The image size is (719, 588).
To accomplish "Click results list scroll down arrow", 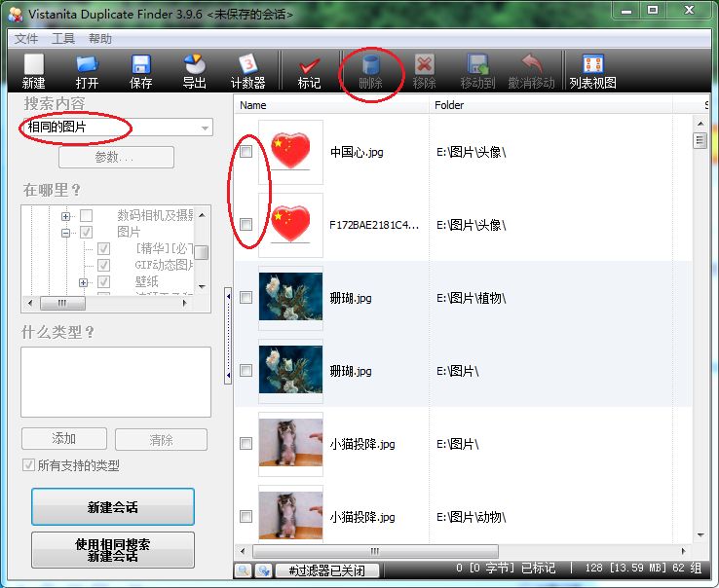I will 700,534.
